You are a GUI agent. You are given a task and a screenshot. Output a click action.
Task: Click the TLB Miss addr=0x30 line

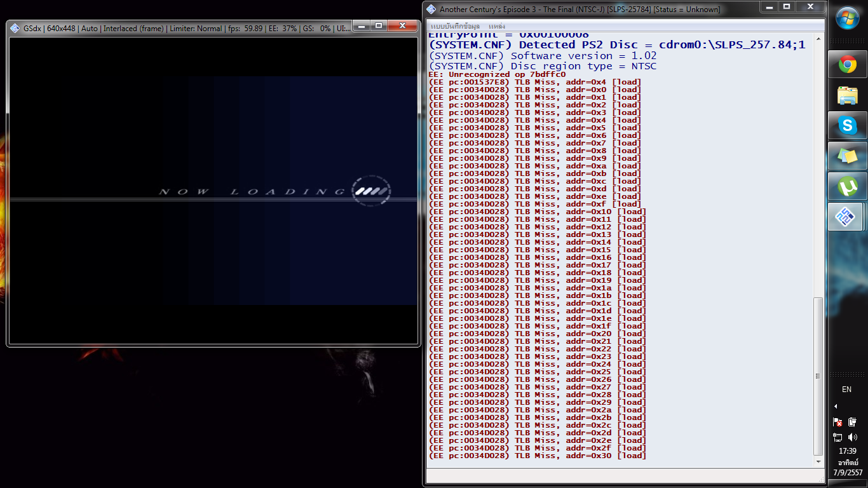538,456
